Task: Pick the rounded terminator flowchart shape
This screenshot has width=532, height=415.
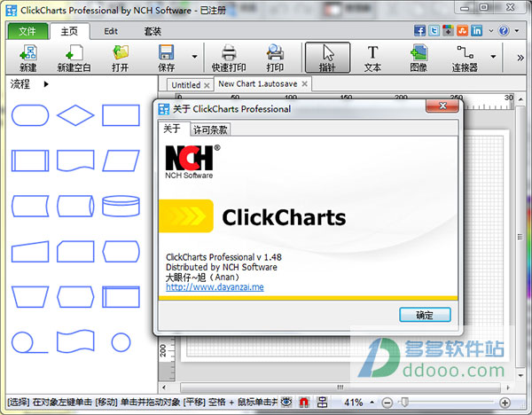Action: pyautogui.click(x=30, y=115)
